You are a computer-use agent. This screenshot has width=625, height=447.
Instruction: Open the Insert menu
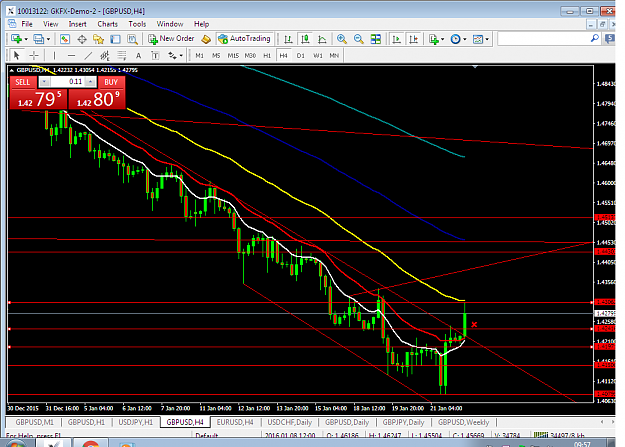pos(77,24)
